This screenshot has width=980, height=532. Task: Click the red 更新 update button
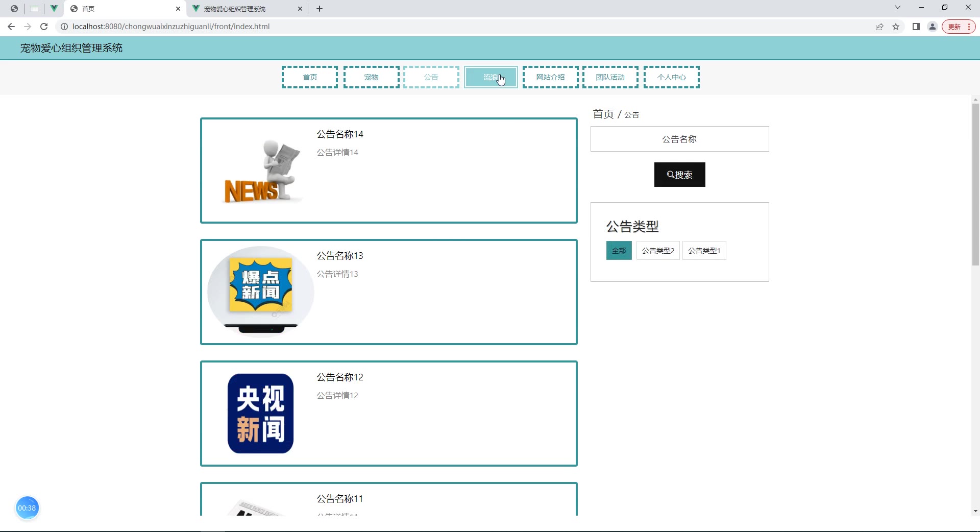(959, 27)
